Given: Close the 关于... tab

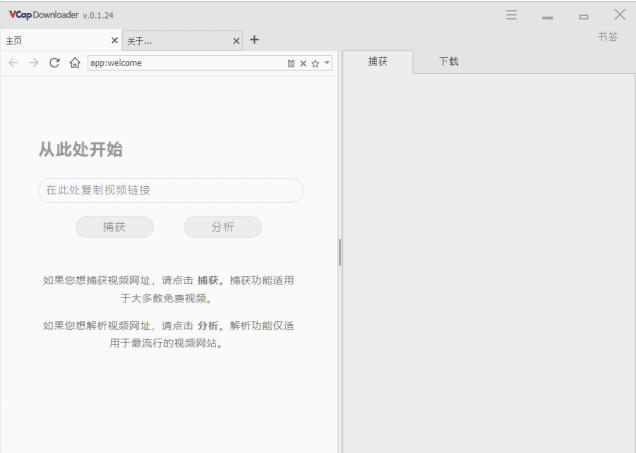Looking at the screenshot, I should (236, 41).
